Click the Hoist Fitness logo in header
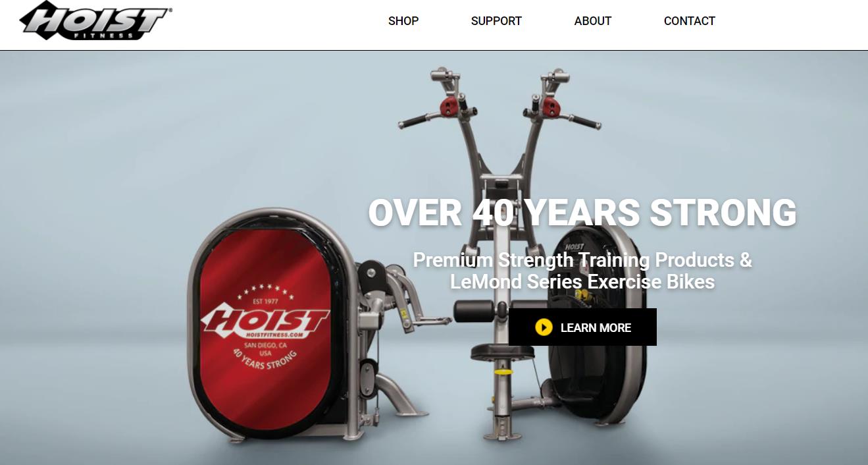868x465 pixels. 96,20
